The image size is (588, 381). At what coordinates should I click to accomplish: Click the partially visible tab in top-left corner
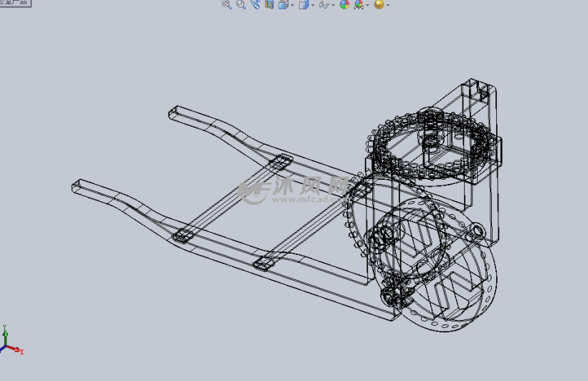(15, 3)
